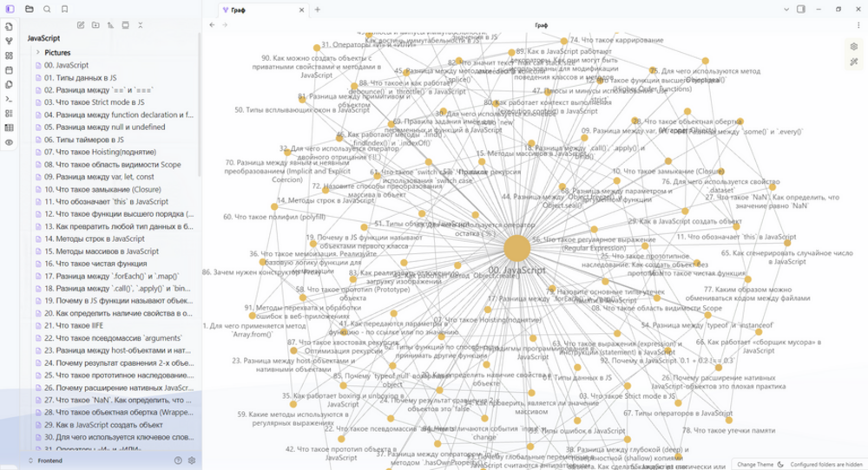
Task: Create a new note in file explorer
Action: 80,25
